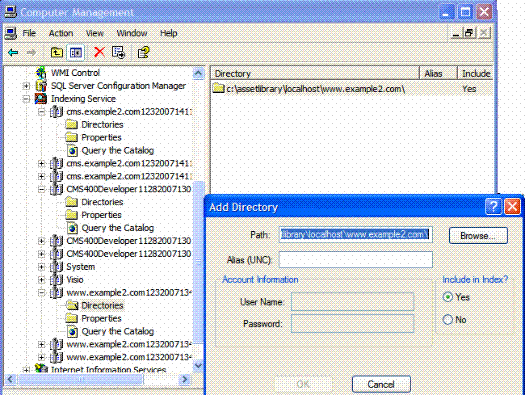Screen dimensions: 525x395
Task: Toggle the Show/Hide Console Tree icon
Action: [x=76, y=53]
